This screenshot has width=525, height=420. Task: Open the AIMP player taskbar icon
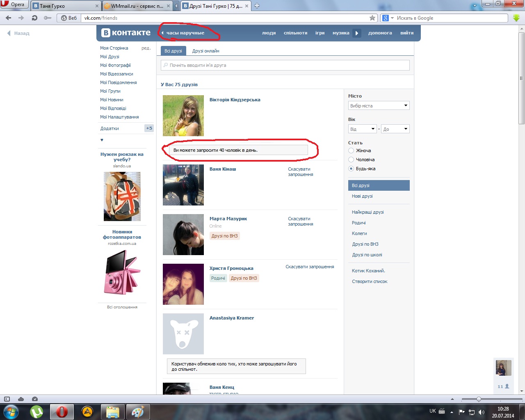pos(87,412)
